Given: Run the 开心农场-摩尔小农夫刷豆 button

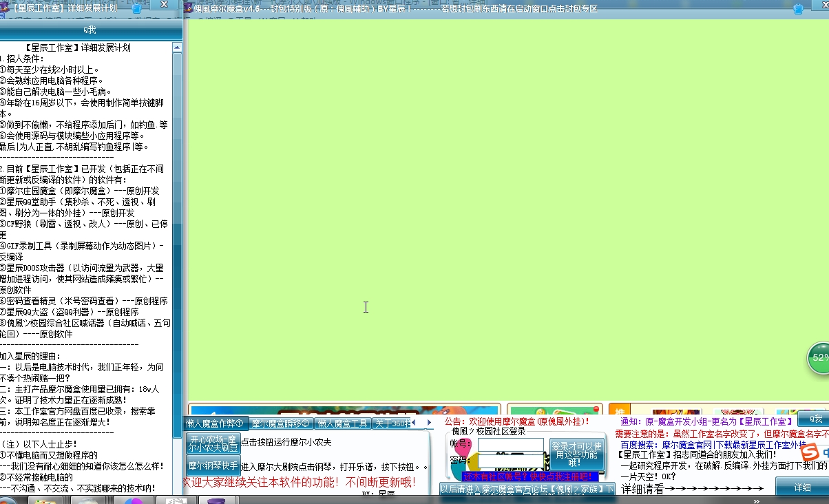Looking at the screenshot, I should coord(213,443).
